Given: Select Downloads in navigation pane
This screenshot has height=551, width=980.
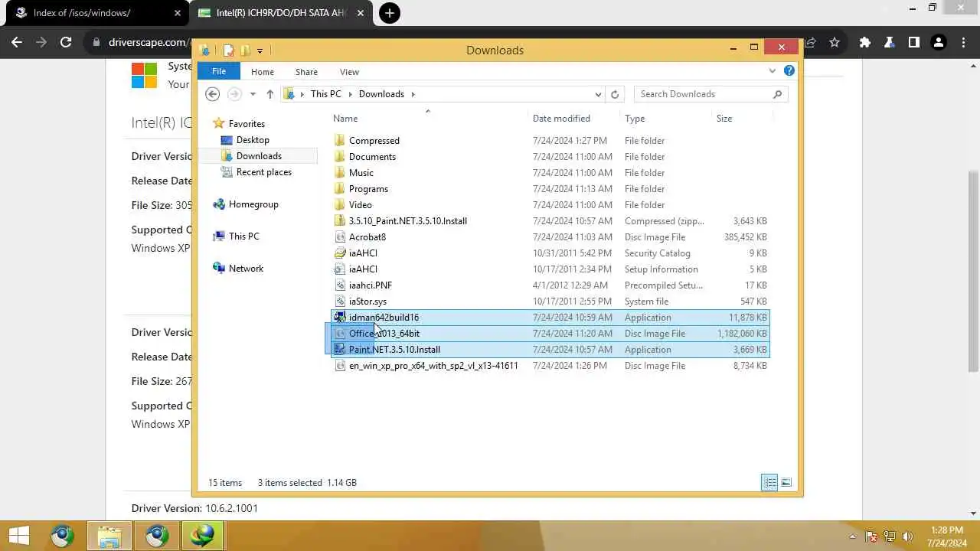Looking at the screenshot, I should [x=259, y=156].
